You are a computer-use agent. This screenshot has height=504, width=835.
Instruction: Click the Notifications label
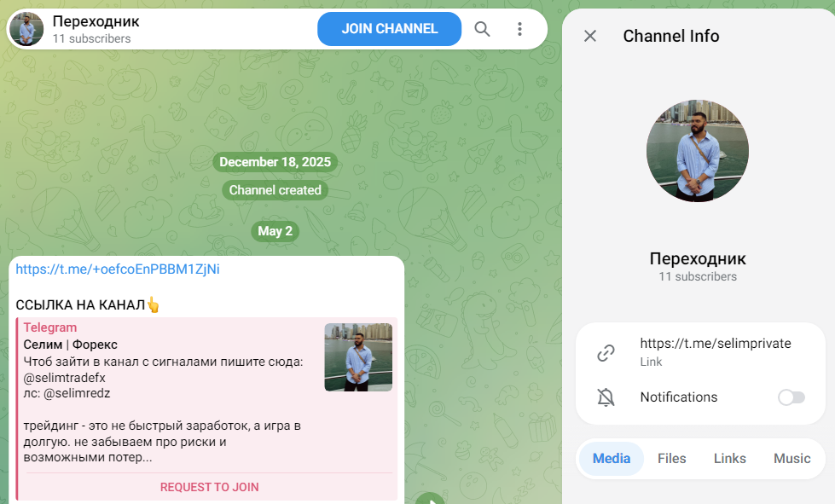pos(678,397)
